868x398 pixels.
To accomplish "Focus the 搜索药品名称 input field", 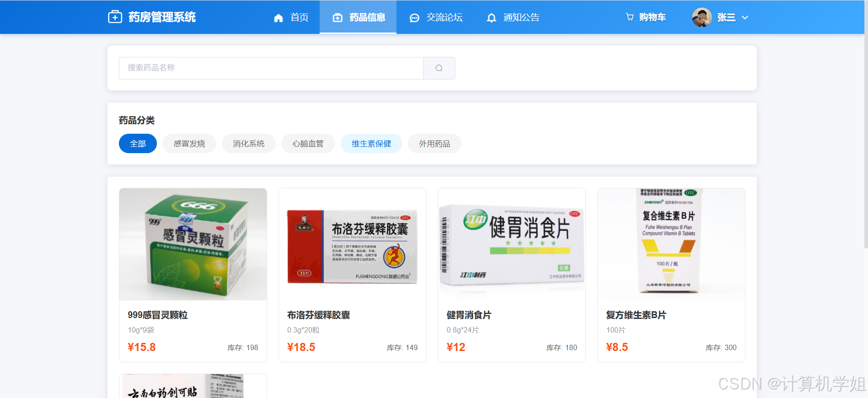I will point(271,68).
